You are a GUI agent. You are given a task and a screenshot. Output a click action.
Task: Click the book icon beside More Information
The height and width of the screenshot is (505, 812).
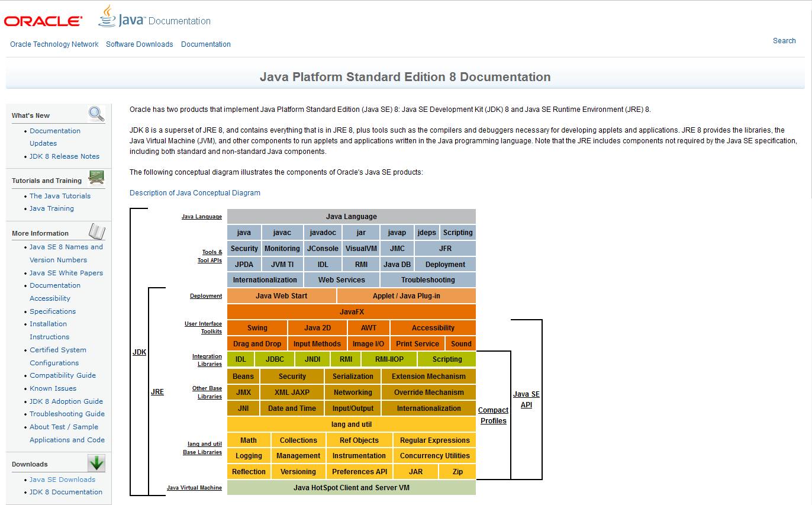tap(96, 231)
